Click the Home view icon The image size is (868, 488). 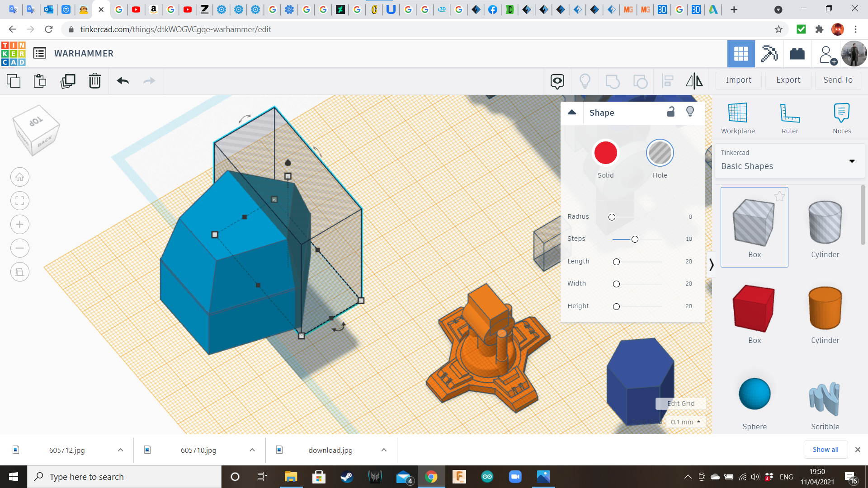[x=20, y=177]
